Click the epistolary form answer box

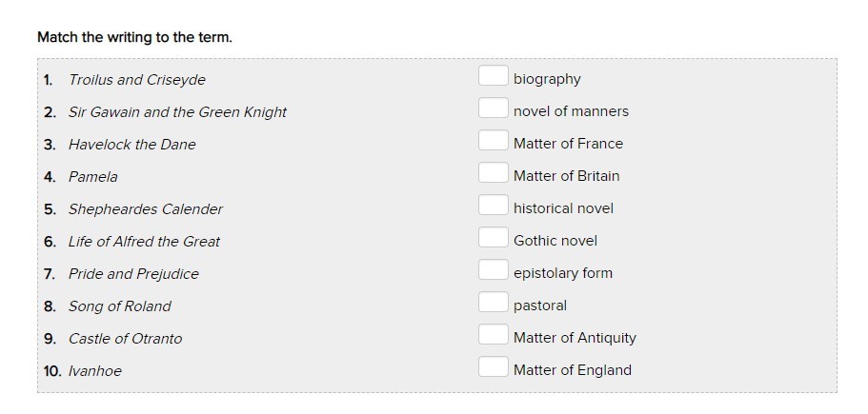[x=493, y=270]
